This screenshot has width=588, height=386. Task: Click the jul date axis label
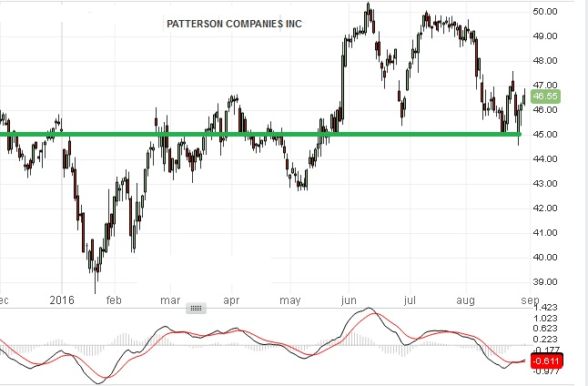click(410, 300)
